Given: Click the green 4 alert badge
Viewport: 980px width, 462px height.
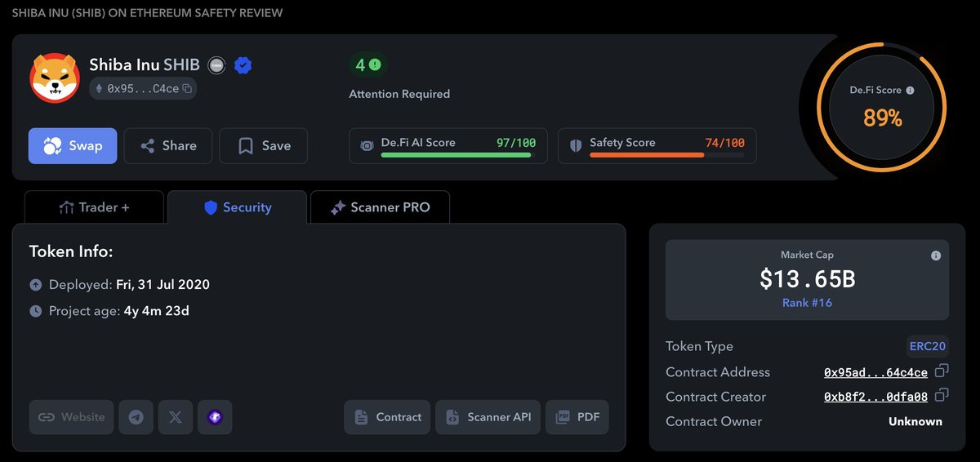Looking at the screenshot, I should 367,64.
